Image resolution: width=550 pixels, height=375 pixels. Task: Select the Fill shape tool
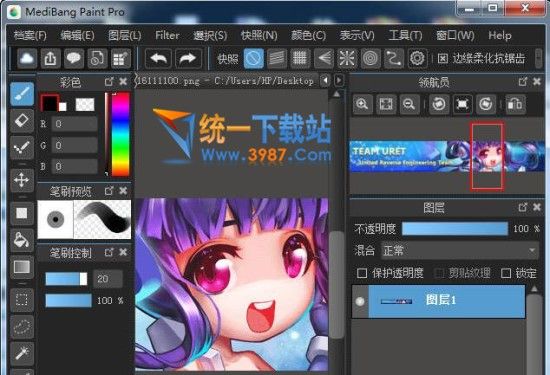[x=22, y=213]
